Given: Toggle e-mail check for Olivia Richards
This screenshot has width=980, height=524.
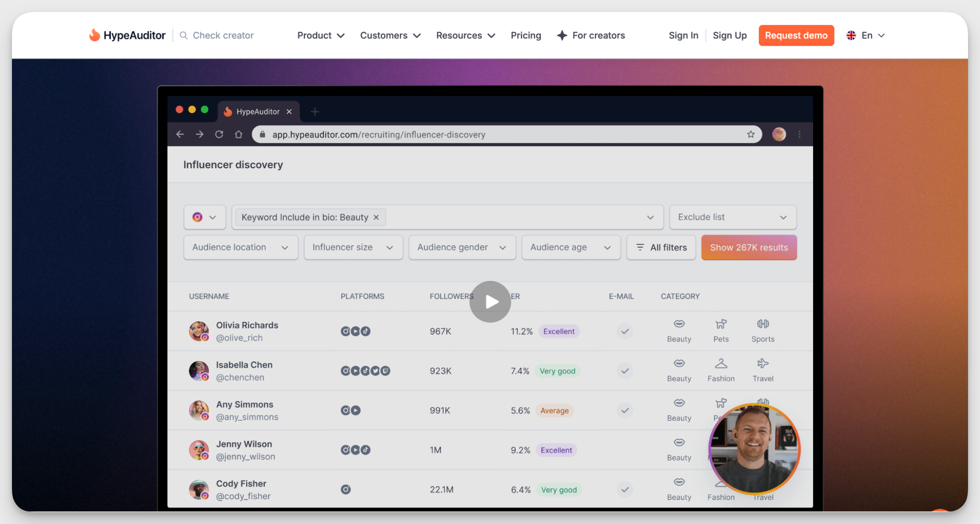Looking at the screenshot, I should (625, 331).
